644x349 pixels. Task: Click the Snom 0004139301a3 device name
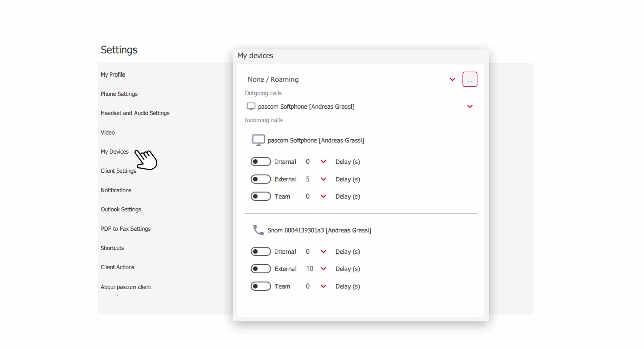(319, 230)
